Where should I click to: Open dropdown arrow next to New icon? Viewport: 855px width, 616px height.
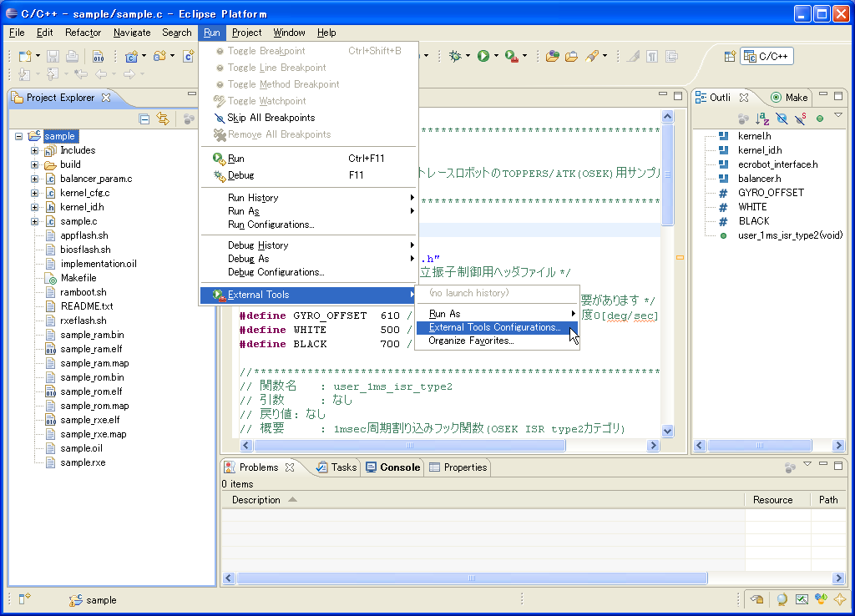click(38, 56)
